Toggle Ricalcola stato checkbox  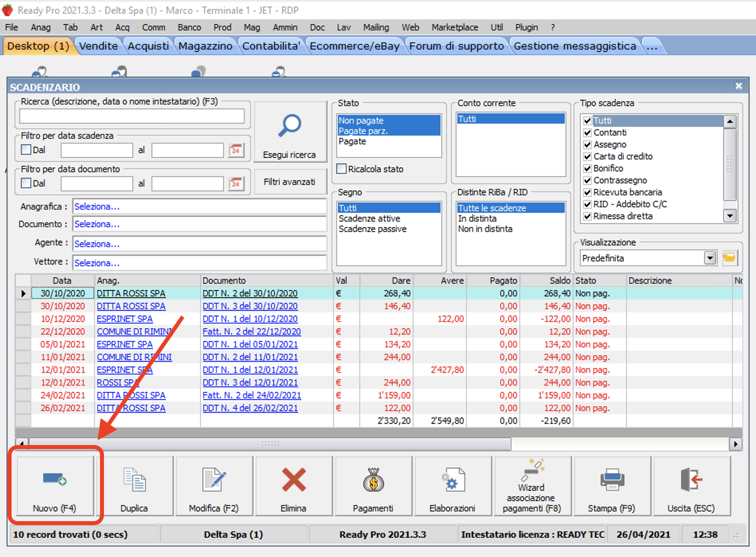pos(341,169)
